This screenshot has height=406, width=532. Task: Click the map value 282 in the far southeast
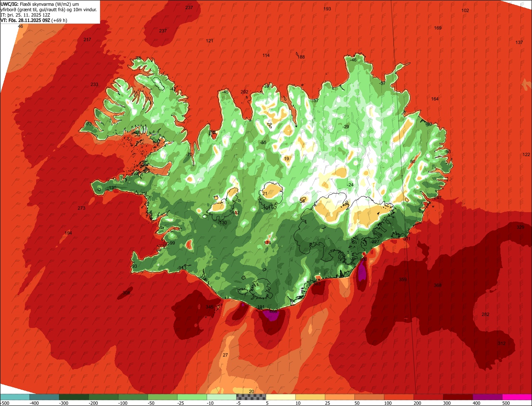[x=485, y=314]
